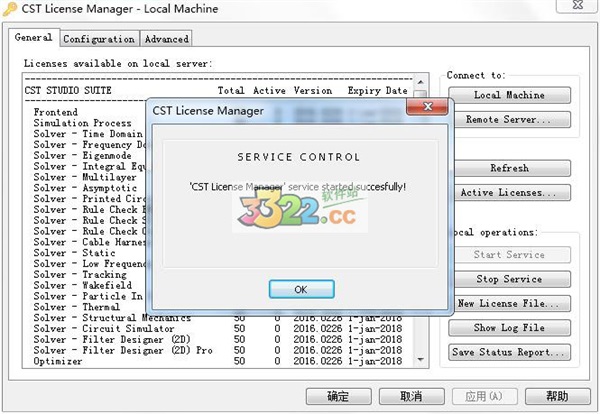
Task: Click the Version column header
Action: [x=313, y=91]
